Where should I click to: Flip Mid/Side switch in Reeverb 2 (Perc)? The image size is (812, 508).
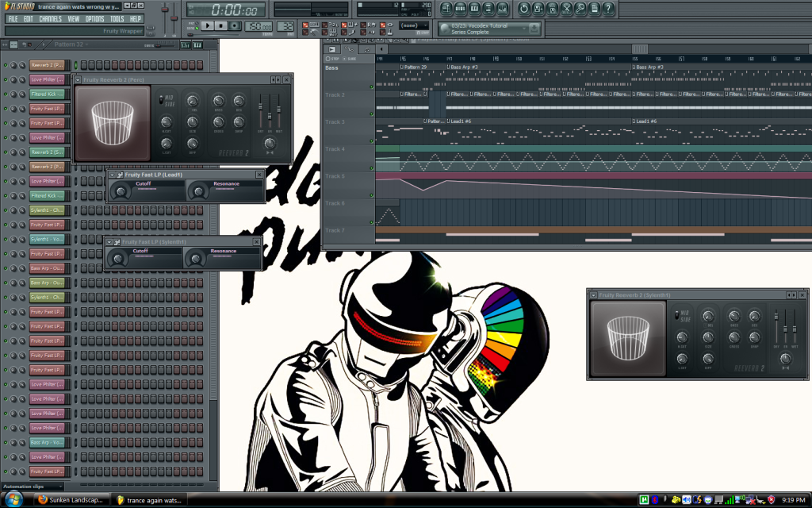(162, 99)
